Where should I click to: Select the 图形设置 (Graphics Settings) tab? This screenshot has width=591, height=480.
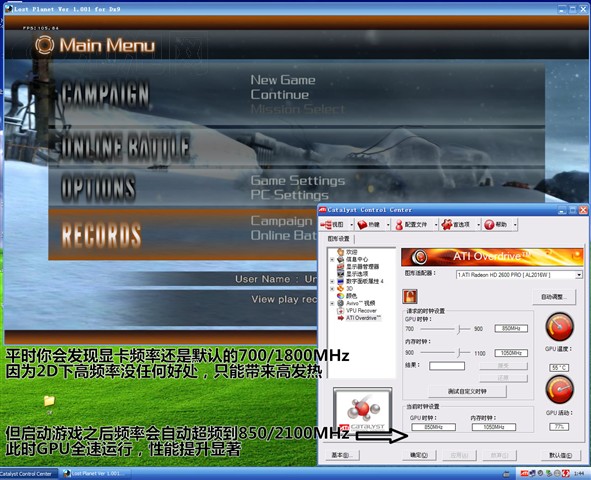338,239
